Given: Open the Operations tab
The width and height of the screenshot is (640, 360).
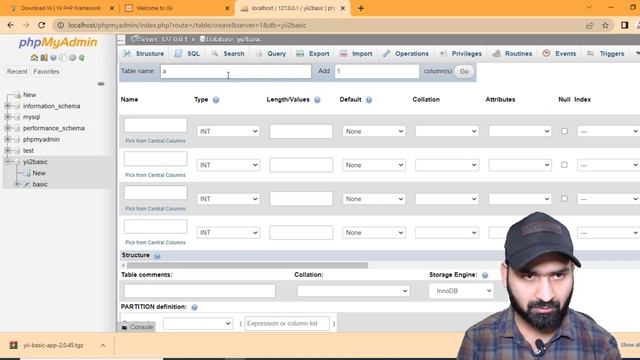Looking at the screenshot, I should 406,53.
